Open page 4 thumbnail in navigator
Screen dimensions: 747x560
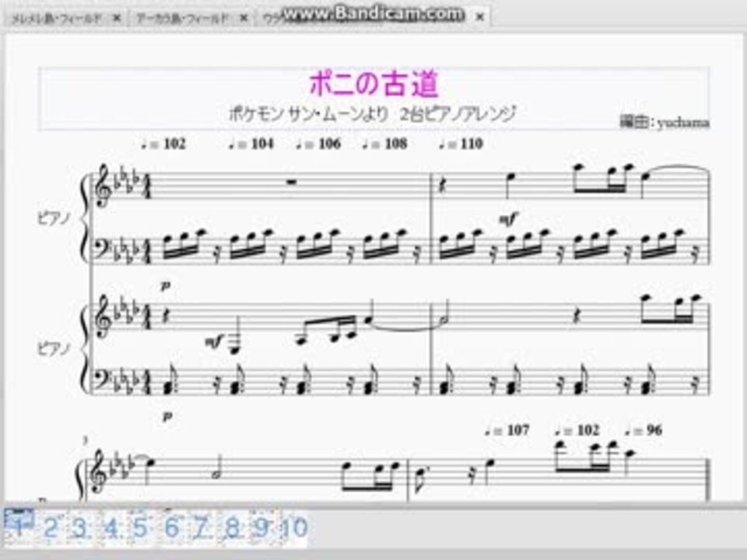110,527
